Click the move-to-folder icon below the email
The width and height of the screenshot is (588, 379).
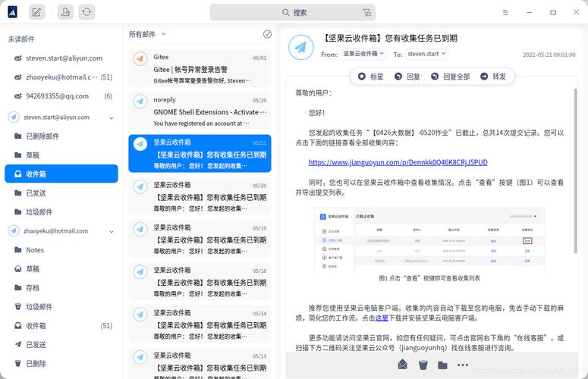coord(443,365)
